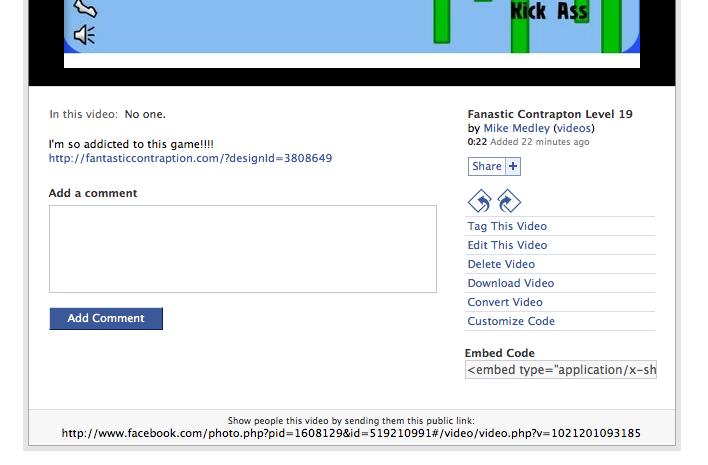Click the hand-shaped icon above the speaker icon
708x465 pixels.
(x=85, y=8)
